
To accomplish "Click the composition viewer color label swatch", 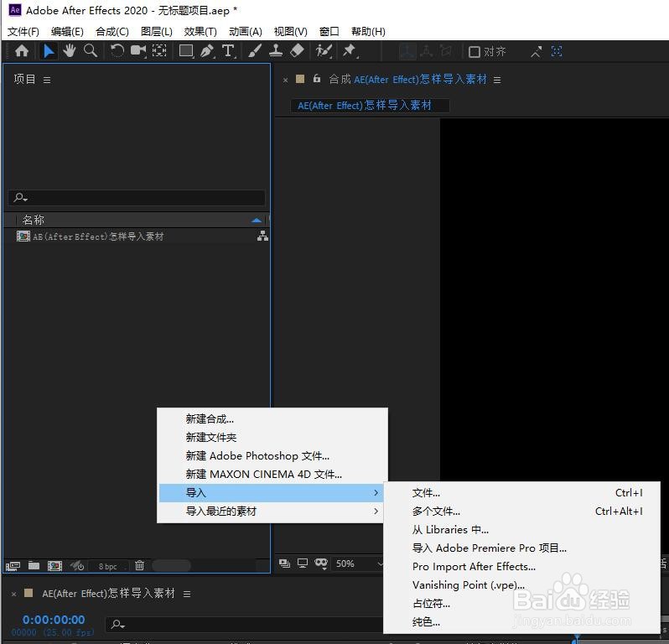I will (x=300, y=79).
